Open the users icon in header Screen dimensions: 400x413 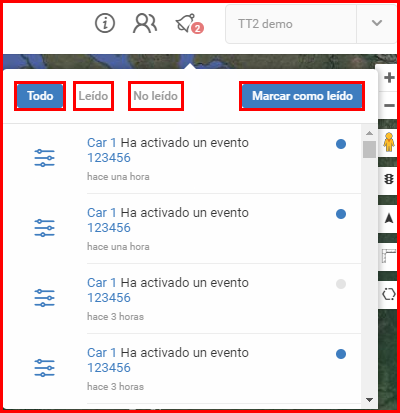145,23
